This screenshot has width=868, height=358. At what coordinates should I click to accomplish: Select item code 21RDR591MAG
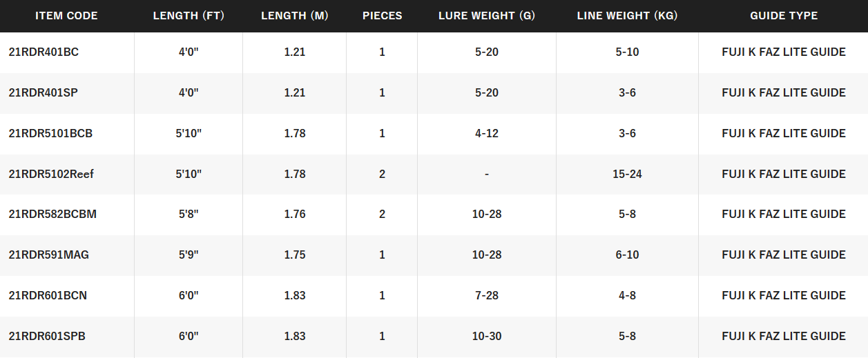[49, 255]
